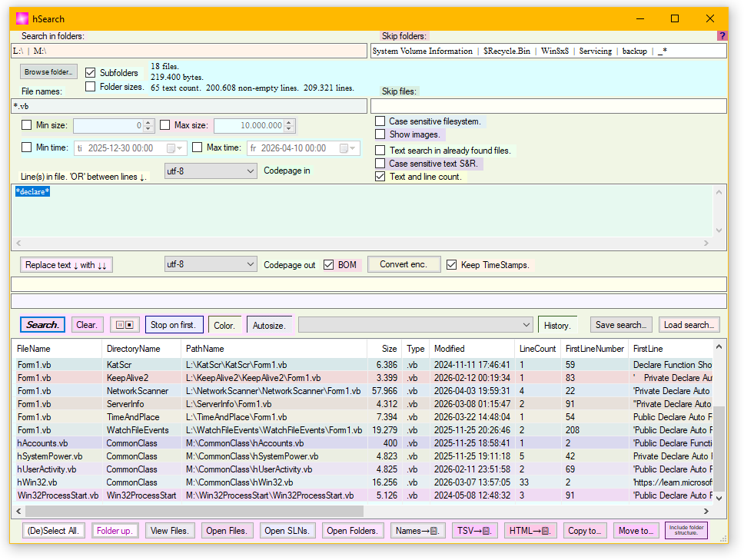Open Min time calendar picker icon

[x=171, y=148]
